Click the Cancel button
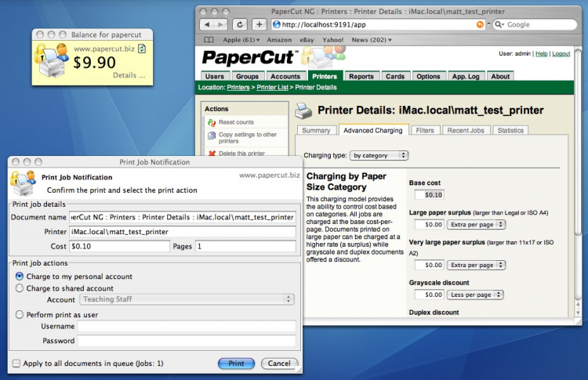Viewport: 588px width, 380px height. (279, 363)
